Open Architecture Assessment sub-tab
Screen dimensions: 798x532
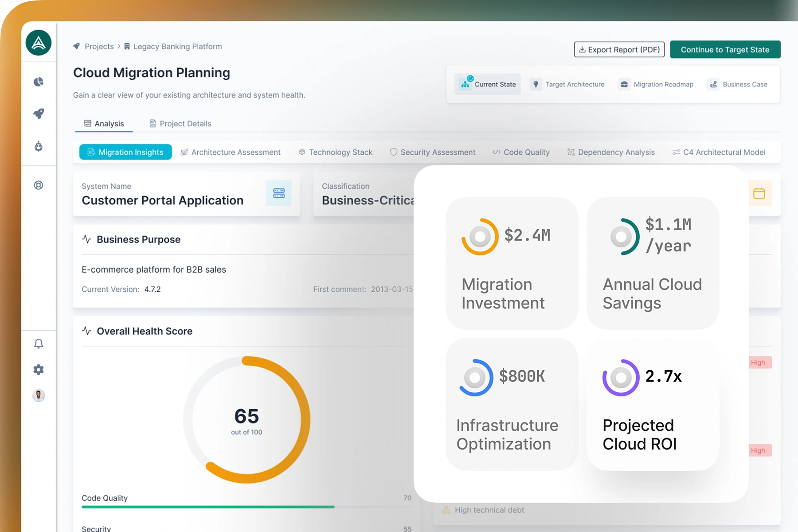point(231,152)
